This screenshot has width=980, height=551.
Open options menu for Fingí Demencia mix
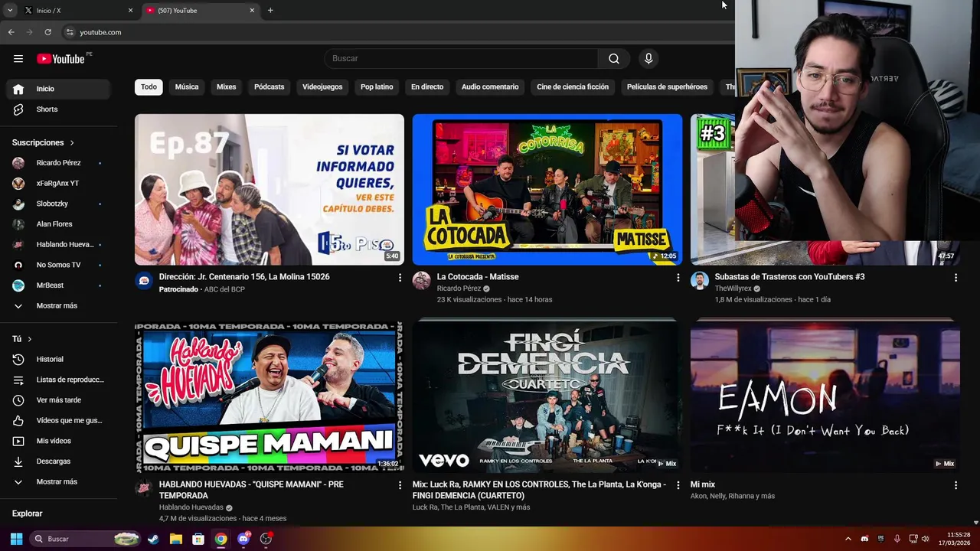pos(678,485)
